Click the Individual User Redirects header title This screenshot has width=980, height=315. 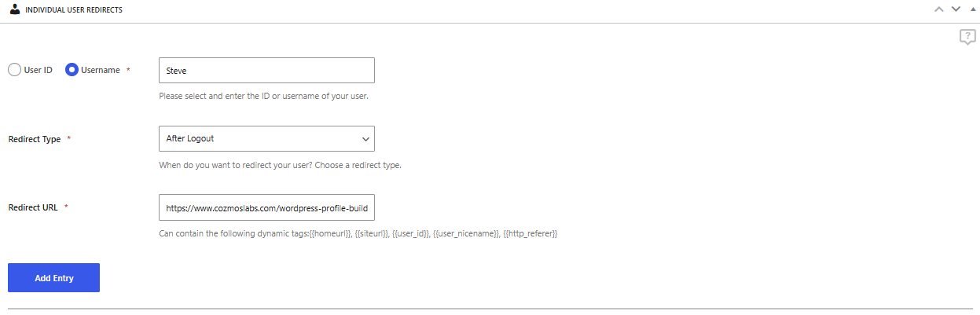pyautogui.click(x=74, y=10)
